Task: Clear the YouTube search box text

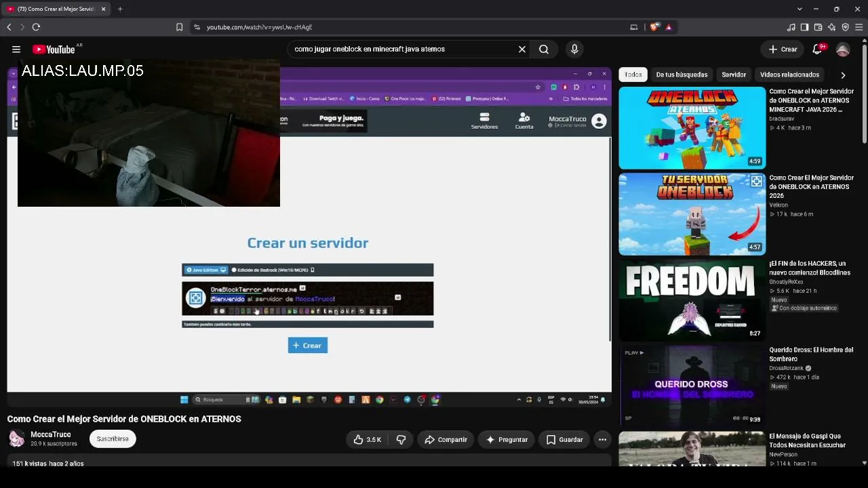Action: point(522,49)
